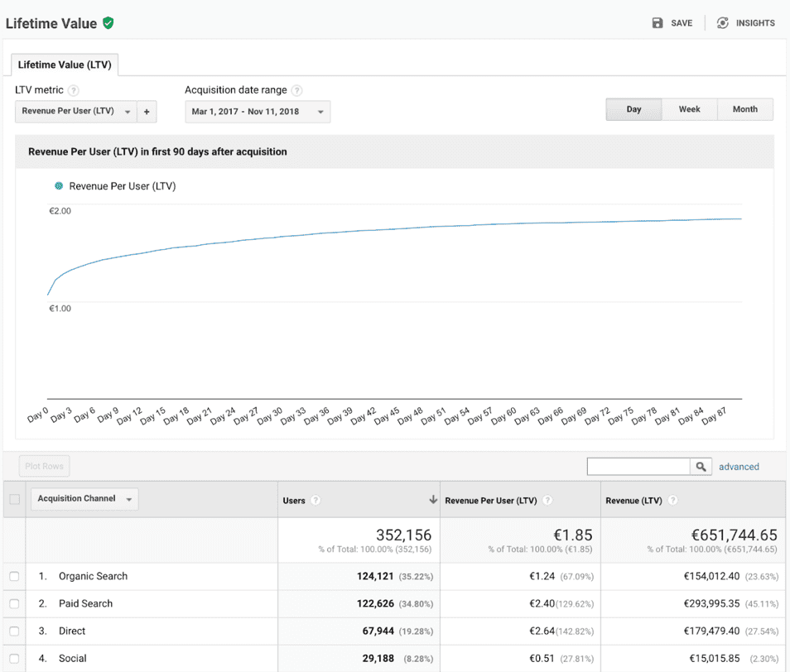The image size is (790, 672).
Task: Toggle the select-all checkbox in table header
Action: [14, 499]
